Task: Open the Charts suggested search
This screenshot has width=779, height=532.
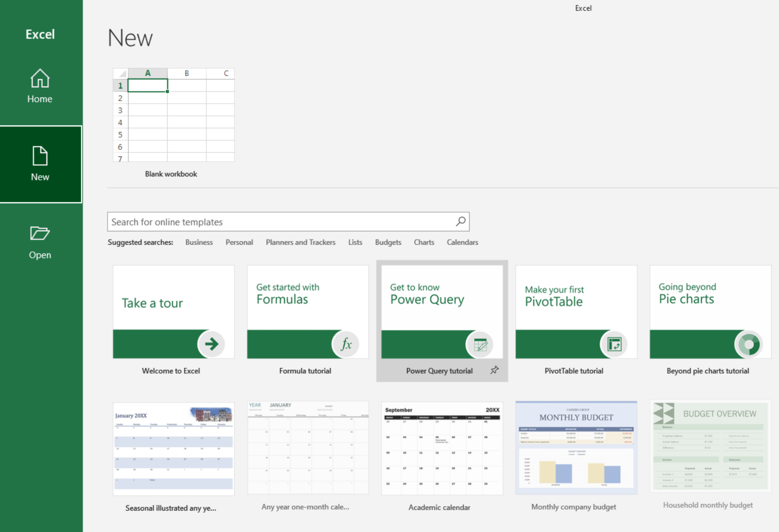Action: [x=424, y=242]
